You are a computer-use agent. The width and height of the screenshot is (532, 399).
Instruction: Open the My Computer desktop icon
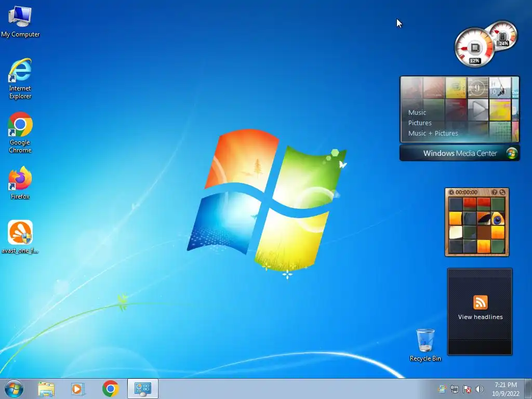(20, 21)
